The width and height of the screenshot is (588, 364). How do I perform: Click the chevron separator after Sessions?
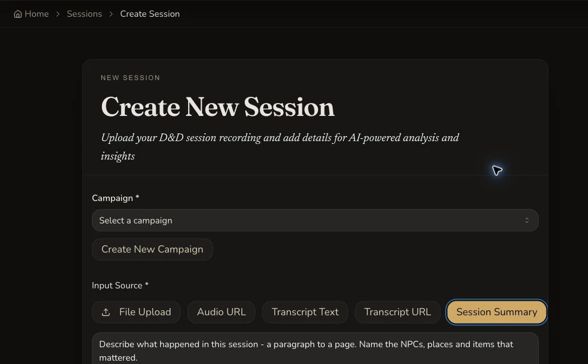[x=111, y=14]
